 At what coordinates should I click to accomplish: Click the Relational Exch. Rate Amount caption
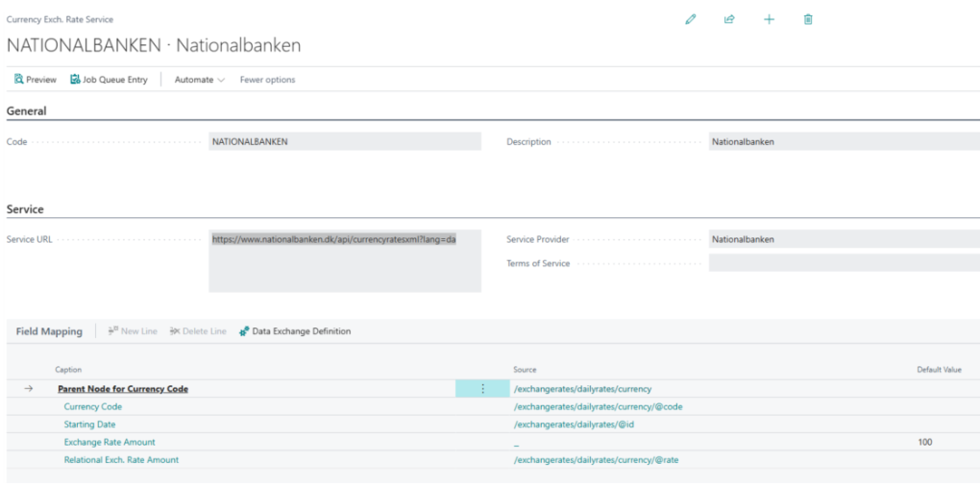(x=121, y=460)
